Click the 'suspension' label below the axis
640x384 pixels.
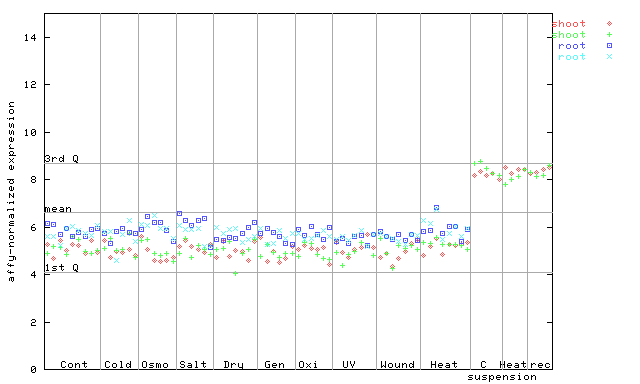click(502, 377)
